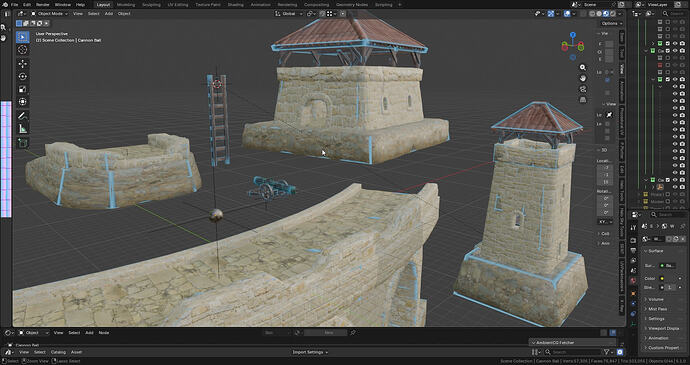Select the Annotate tool
690x365 pixels.
pos(22,116)
